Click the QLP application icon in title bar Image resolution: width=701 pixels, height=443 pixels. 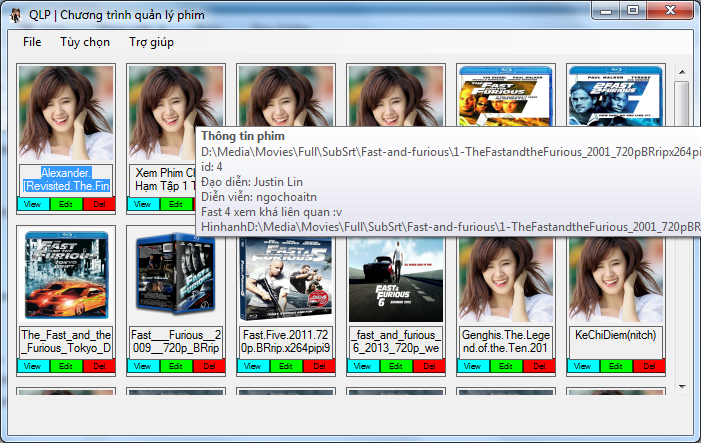point(16,15)
